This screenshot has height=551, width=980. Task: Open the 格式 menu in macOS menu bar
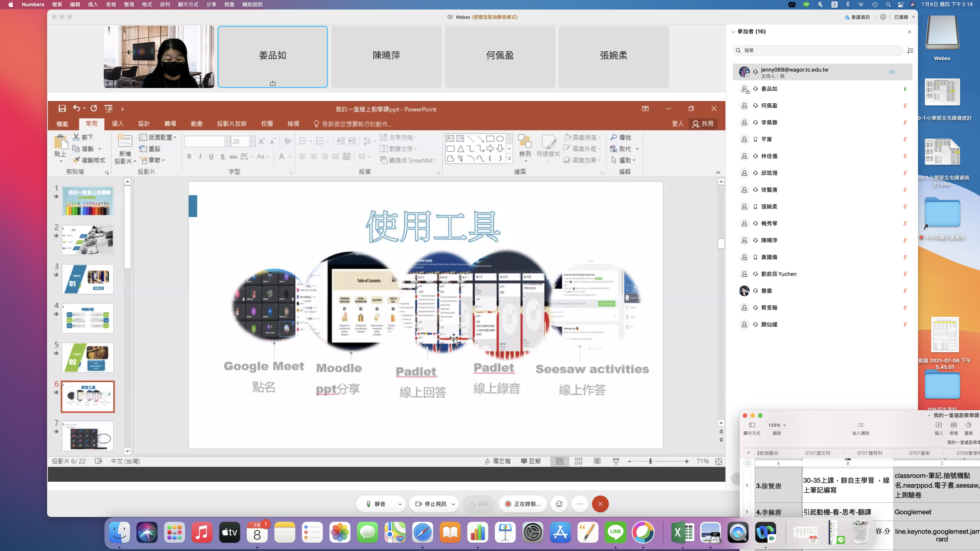(x=147, y=5)
